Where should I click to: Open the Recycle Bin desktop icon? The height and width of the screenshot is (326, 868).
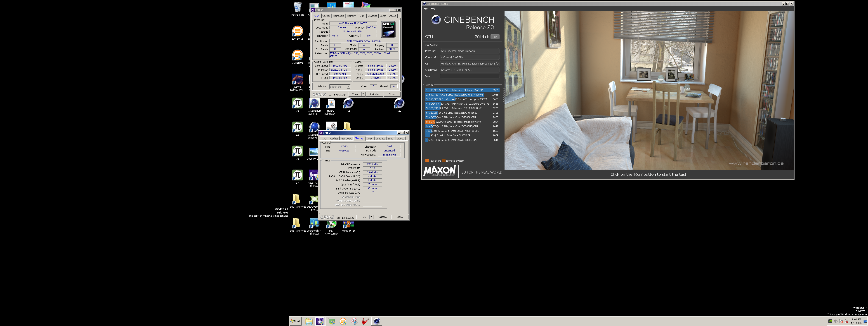tap(297, 9)
